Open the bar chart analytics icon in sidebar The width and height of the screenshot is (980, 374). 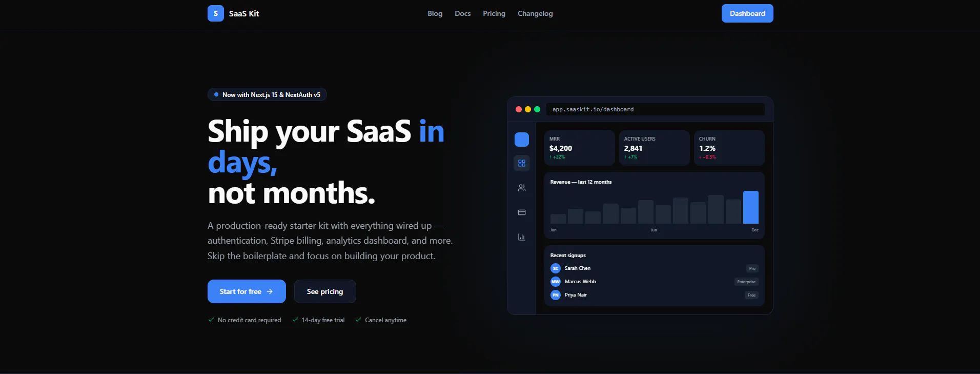[522, 237]
